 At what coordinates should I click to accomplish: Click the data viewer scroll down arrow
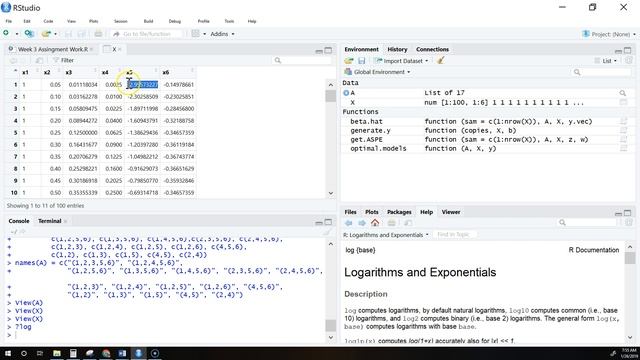pos(331,193)
